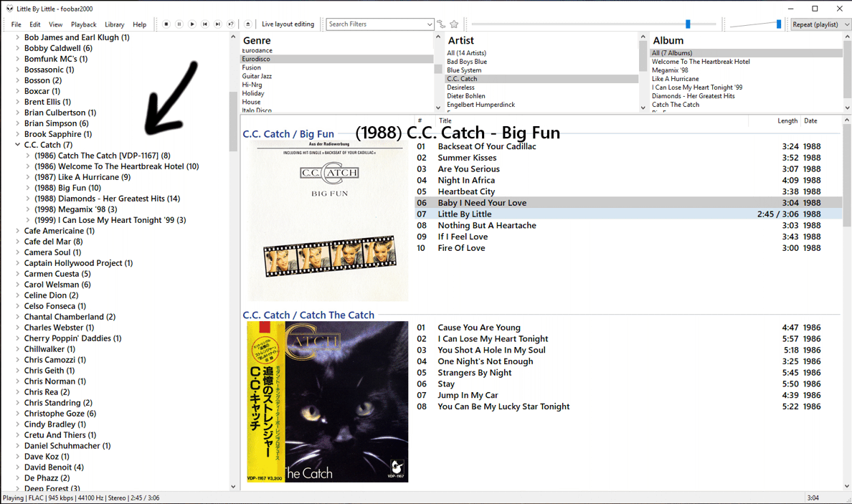Click the star favorites icon
Viewport: 852px width, 504px height.
pos(454,24)
